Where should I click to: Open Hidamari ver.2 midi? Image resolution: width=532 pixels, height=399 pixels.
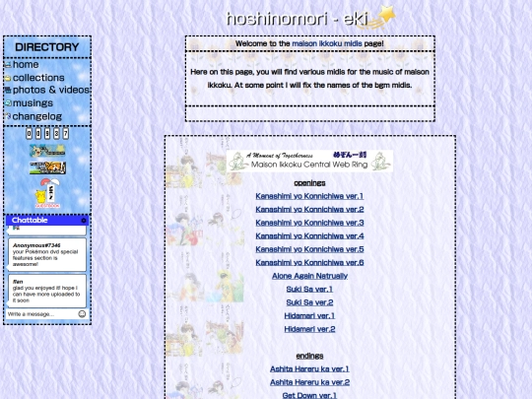[309, 329]
